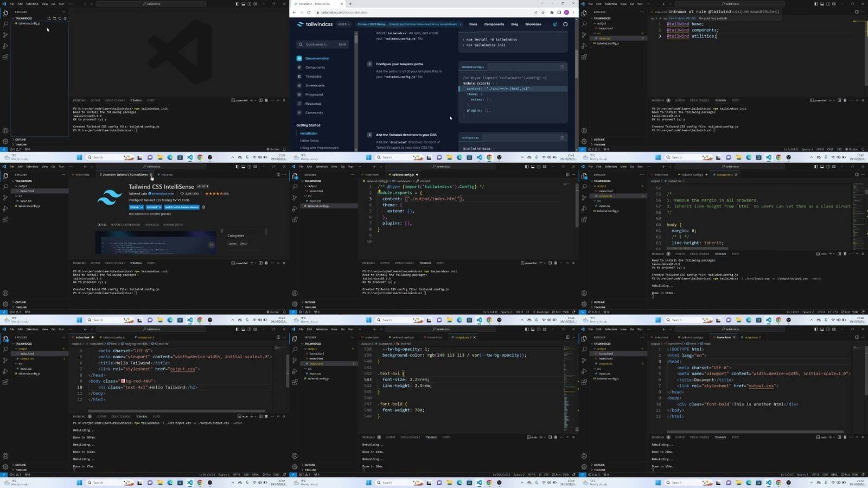Screen dimensions: 868x488
Task: Toggle Panel layout in empty-editor VS Code title bar
Action: (243, 4)
